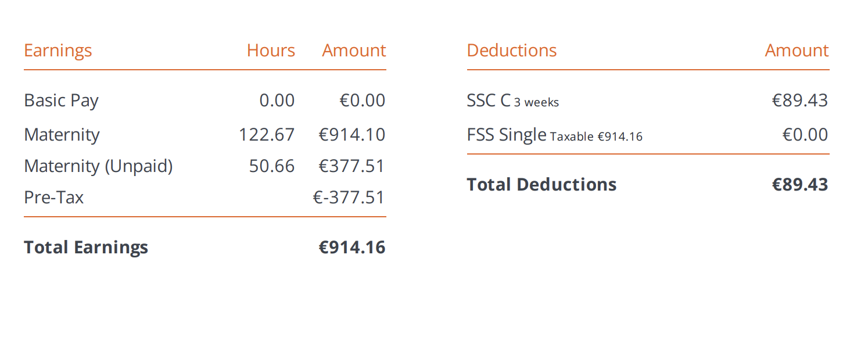The image size is (868, 337).
Task: Click the Maternity (Unpaid) amount €377.51
Action: [x=352, y=166]
